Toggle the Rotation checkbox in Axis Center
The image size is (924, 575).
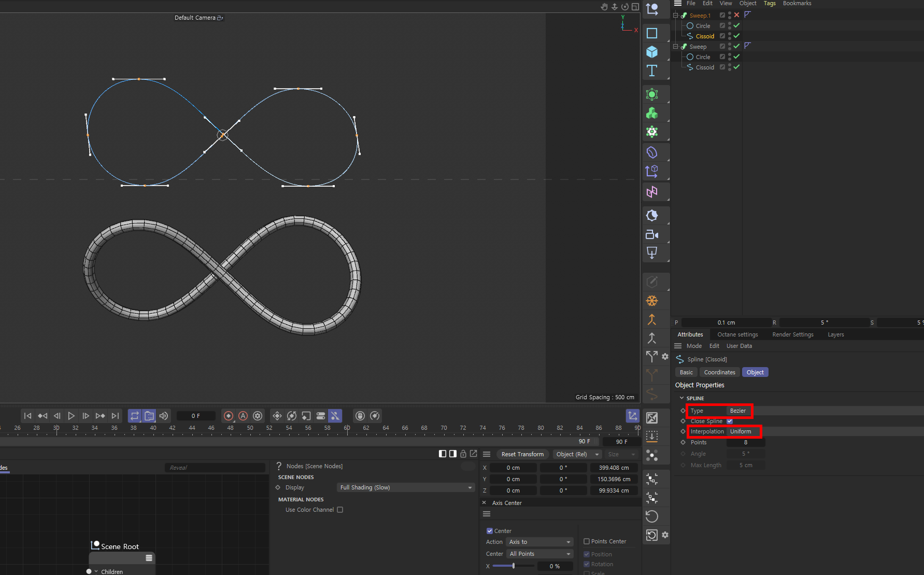click(587, 564)
